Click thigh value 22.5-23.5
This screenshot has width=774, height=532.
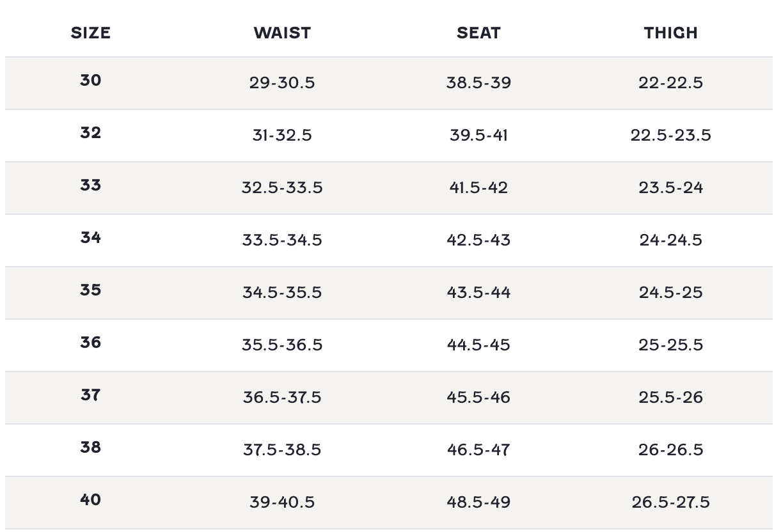tap(670, 136)
